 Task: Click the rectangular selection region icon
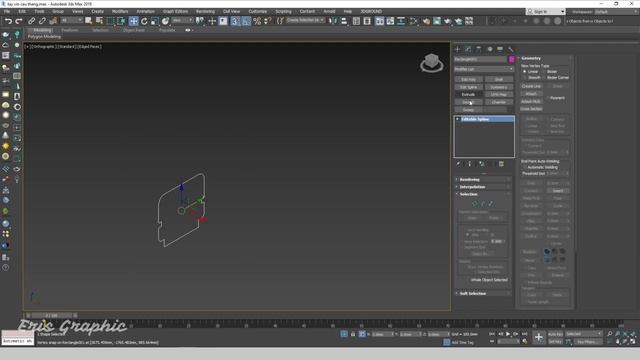coord(110,21)
